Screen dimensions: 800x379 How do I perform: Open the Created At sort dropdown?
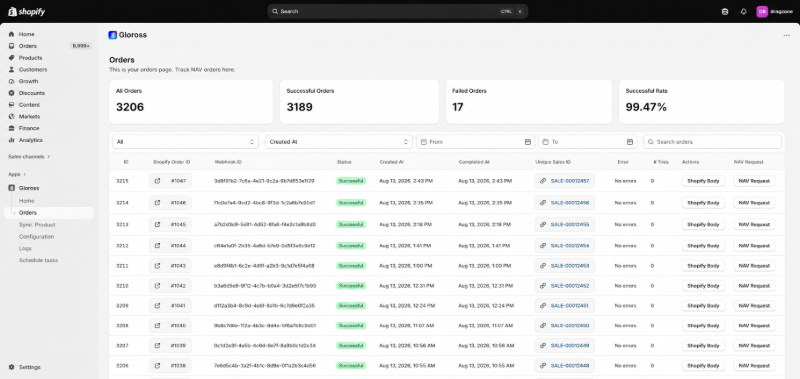[x=339, y=142]
